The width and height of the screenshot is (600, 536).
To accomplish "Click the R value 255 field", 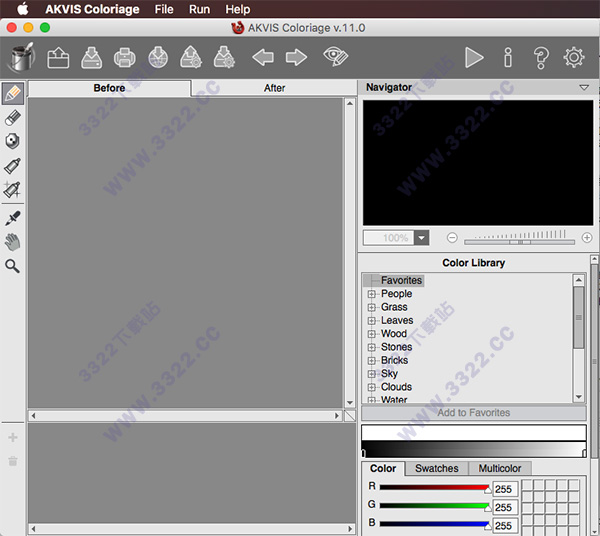I will (505, 489).
